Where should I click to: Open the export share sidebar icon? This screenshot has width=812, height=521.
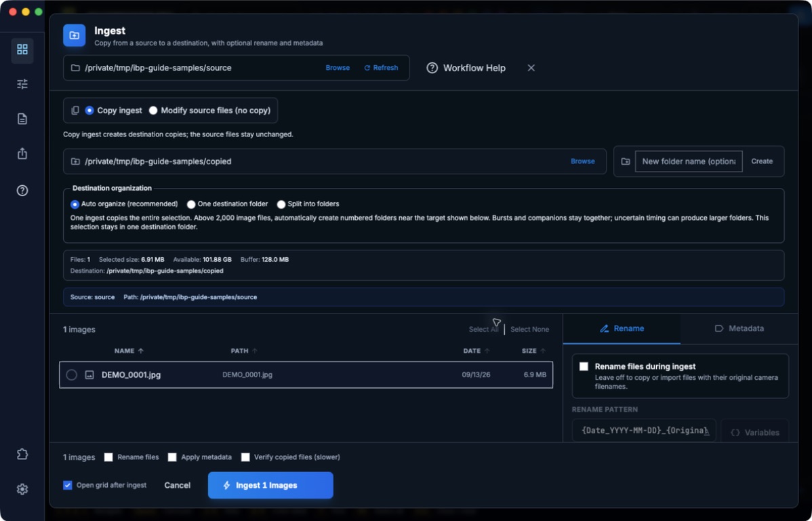coord(22,153)
